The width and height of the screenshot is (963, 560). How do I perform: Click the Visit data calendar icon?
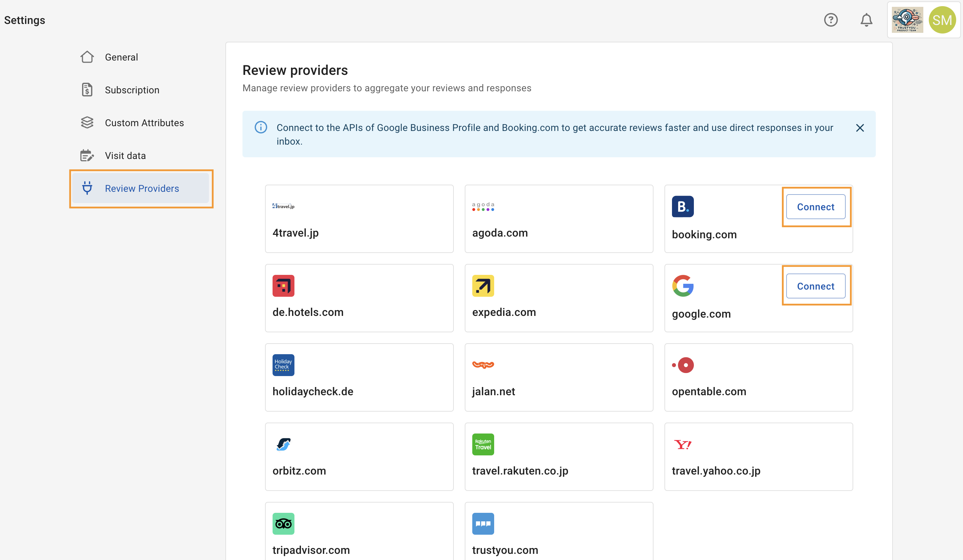click(87, 156)
